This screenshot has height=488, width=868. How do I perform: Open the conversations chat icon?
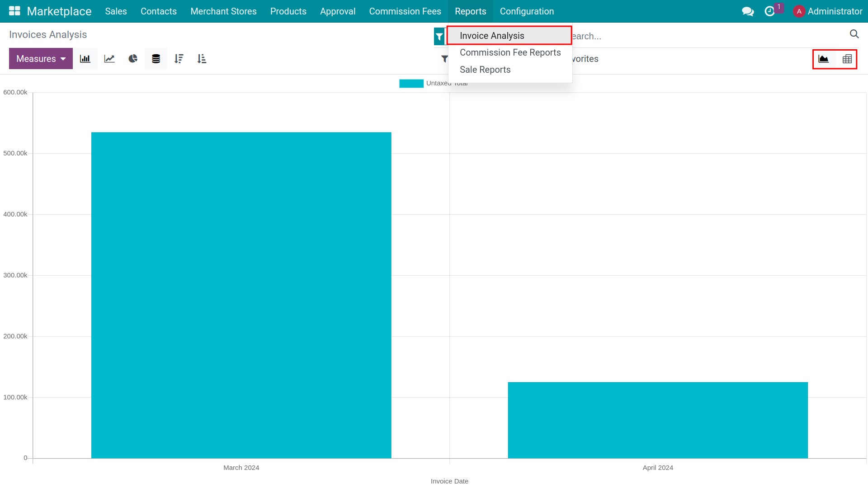click(x=748, y=11)
